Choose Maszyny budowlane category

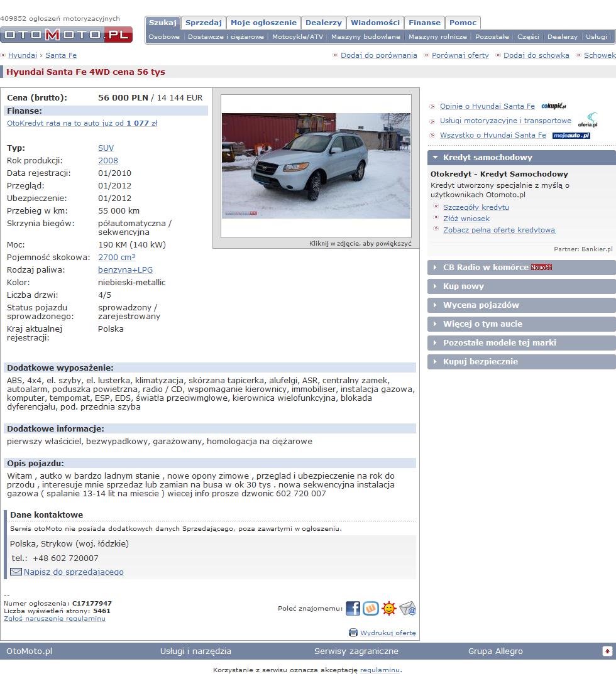click(x=366, y=36)
